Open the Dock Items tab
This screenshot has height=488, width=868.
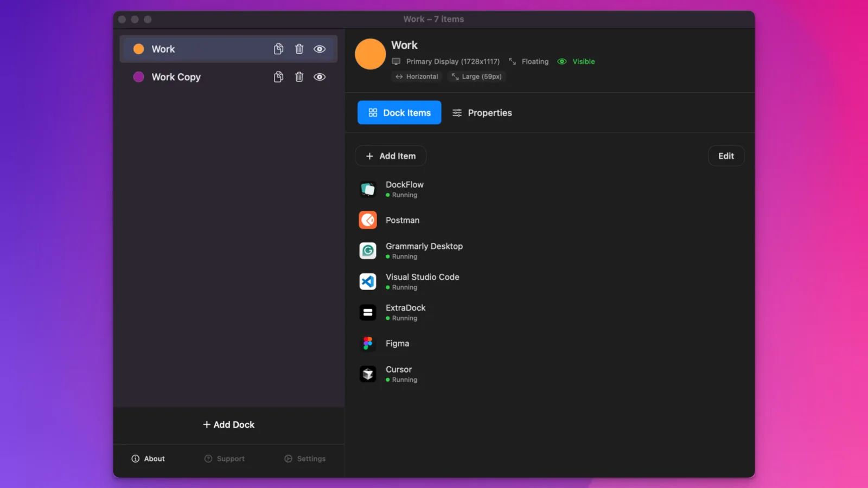point(399,112)
